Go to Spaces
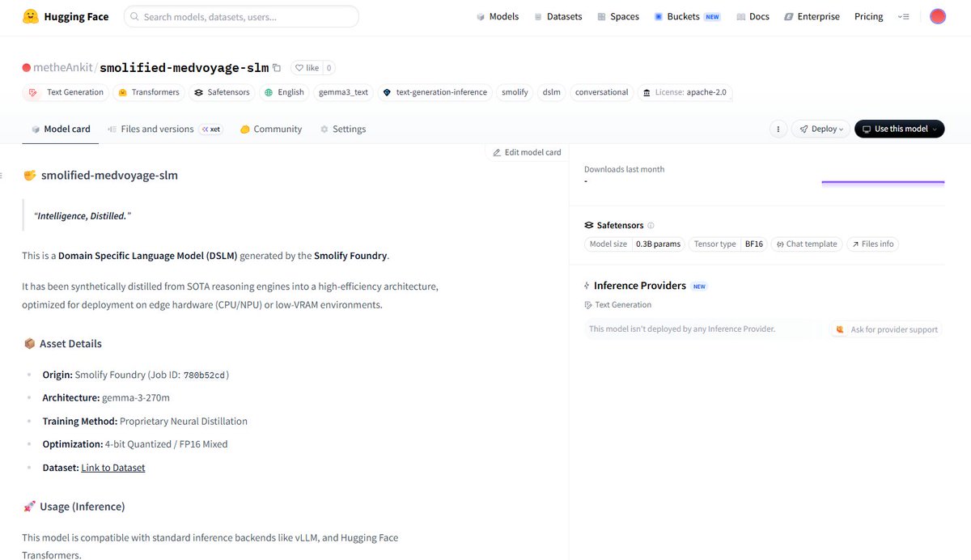 pyautogui.click(x=618, y=16)
